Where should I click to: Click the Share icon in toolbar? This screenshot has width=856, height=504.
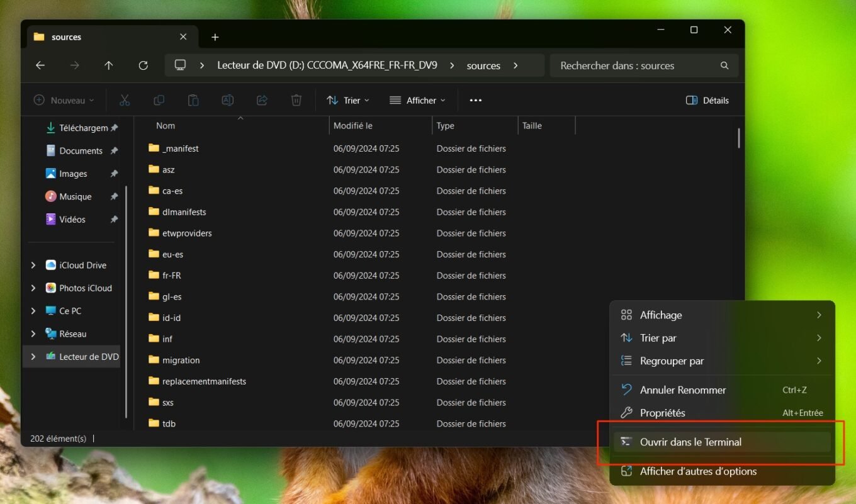(x=262, y=100)
